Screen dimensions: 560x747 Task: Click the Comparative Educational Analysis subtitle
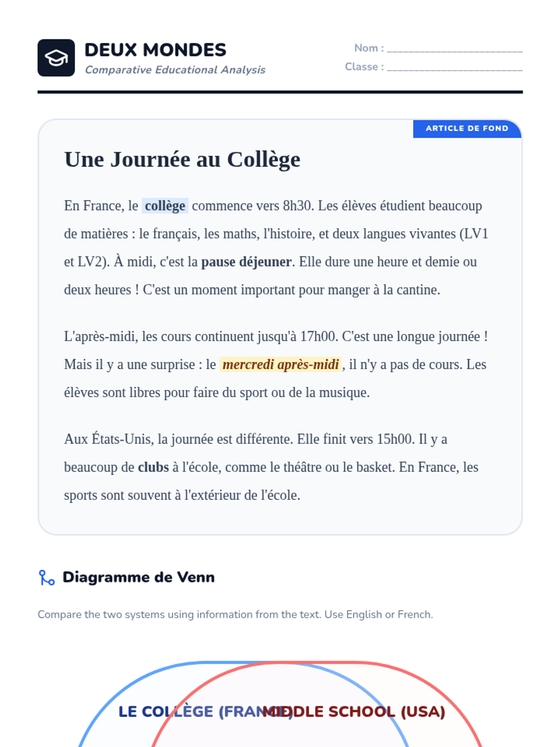[175, 70]
